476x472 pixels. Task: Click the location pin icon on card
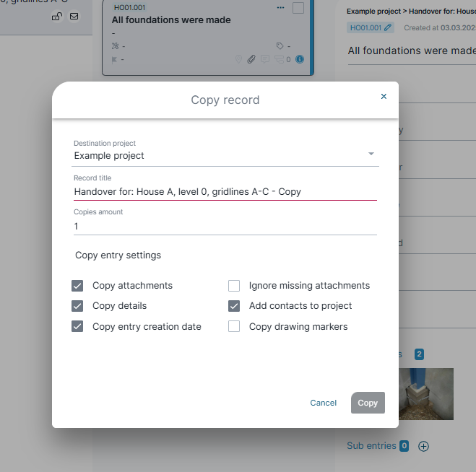[x=238, y=59]
